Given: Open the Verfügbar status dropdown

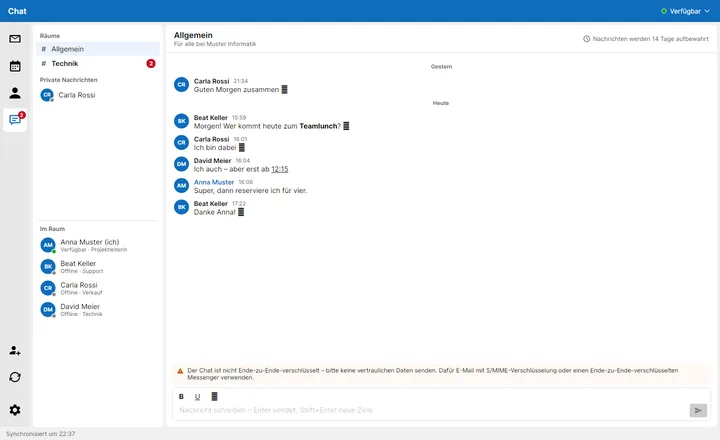Looking at the screenshot, I should tap(685, 11).
